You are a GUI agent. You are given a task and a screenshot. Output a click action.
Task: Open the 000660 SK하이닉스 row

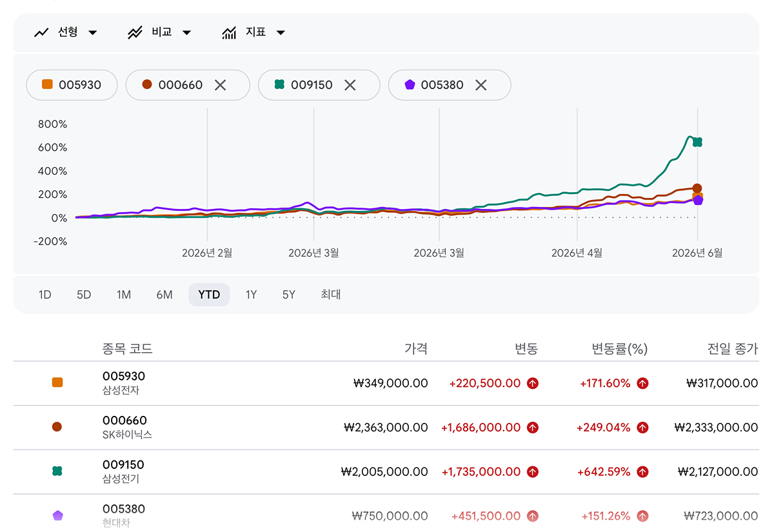(386, 428)
